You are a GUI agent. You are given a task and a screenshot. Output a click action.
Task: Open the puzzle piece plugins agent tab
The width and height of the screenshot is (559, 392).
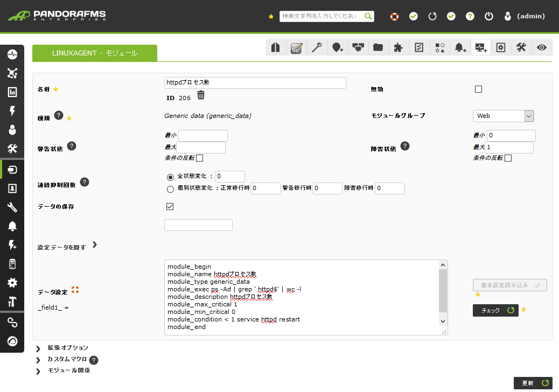[x=398, y=47]
